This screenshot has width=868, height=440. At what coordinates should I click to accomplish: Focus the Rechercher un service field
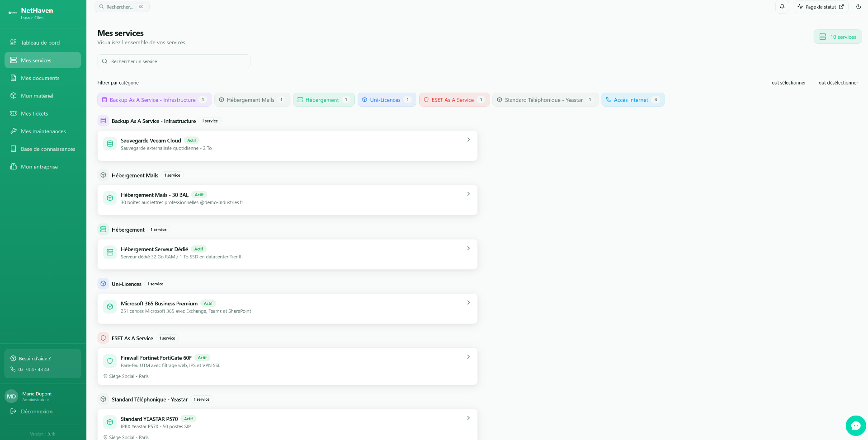point(174,61)
